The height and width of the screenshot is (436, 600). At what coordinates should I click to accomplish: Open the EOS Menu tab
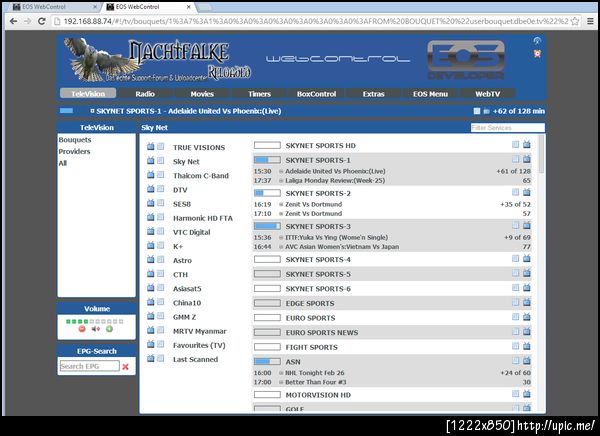pos(430,94)
